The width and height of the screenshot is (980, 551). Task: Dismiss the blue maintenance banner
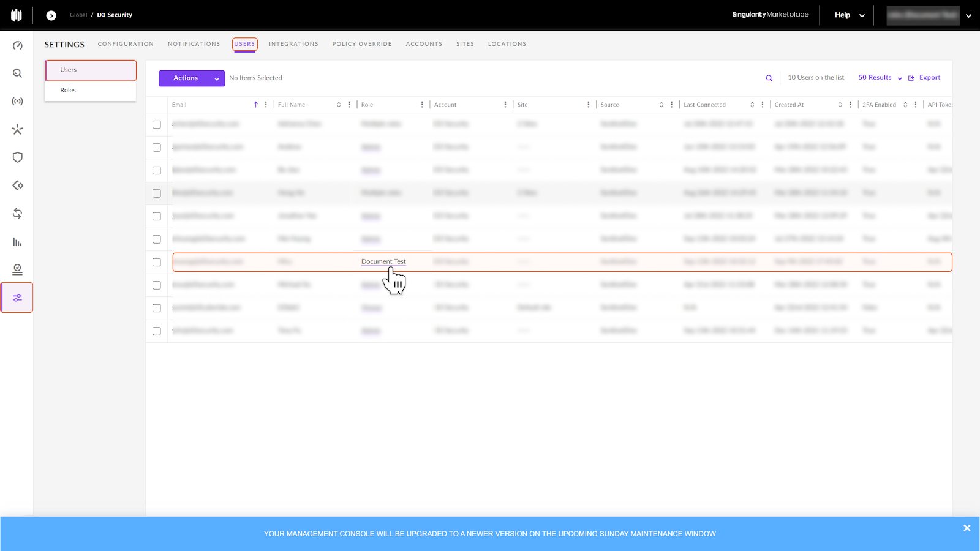coord(967,528)
